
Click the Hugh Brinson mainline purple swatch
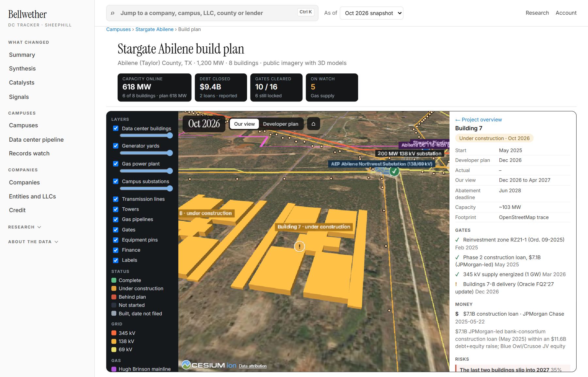coord(114,369)
